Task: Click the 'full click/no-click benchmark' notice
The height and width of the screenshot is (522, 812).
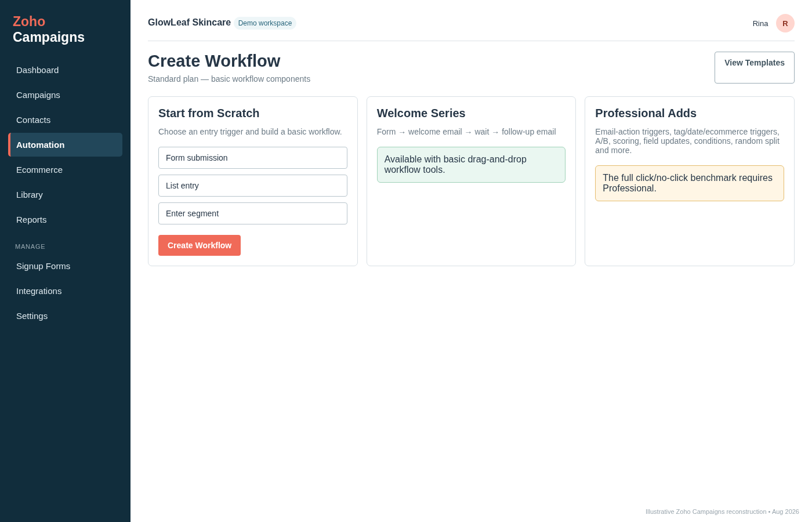Action: [x=690, y=183]
